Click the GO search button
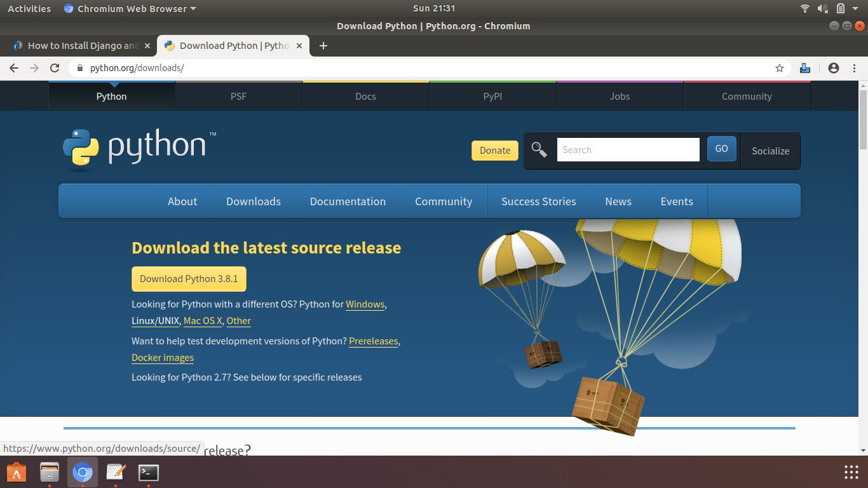This screenshot has height=488, width=868. [722, 149]
